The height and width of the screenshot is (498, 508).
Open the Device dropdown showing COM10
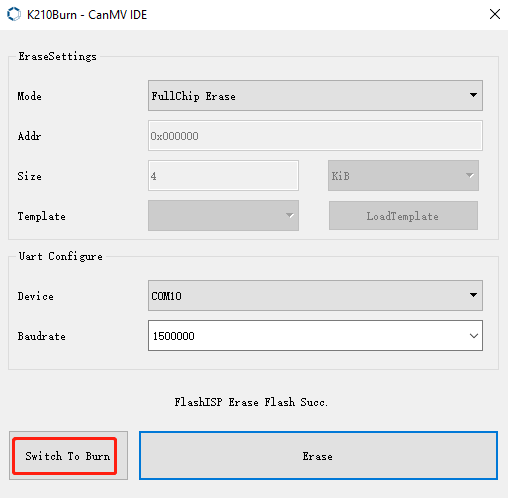tap(315, 296)
